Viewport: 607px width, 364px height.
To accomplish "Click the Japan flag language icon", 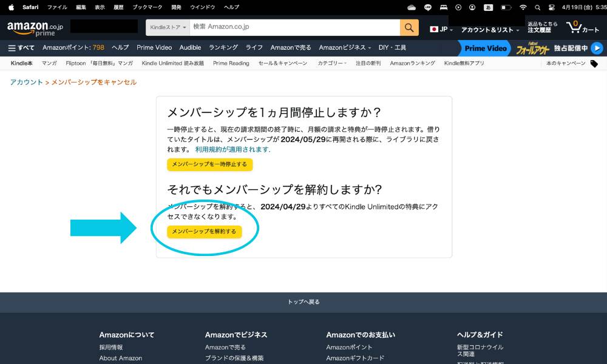I will point(434,29).
